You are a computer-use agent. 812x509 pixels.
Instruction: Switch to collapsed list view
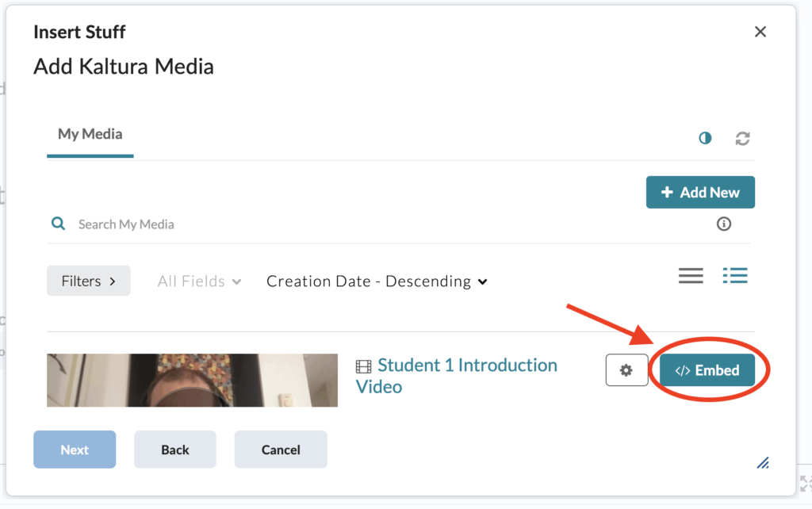click(691, 276)
